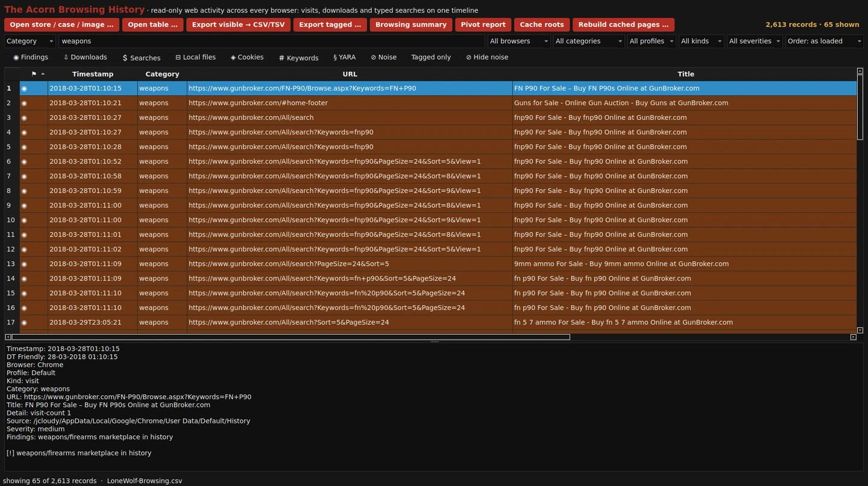Toggle the Local files filter checkbox
Viewport: 868px width, 486px height.
[195, 57]
